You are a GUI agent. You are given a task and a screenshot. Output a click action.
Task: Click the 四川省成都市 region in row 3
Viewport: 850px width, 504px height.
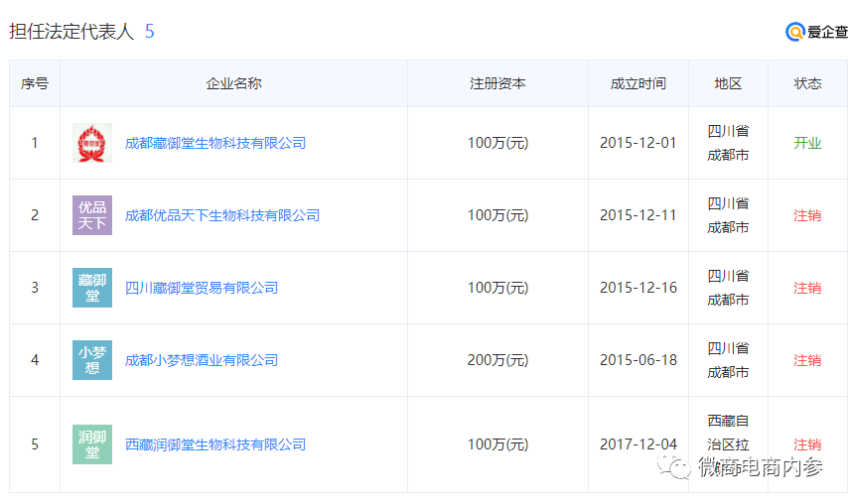coord(728,288)
